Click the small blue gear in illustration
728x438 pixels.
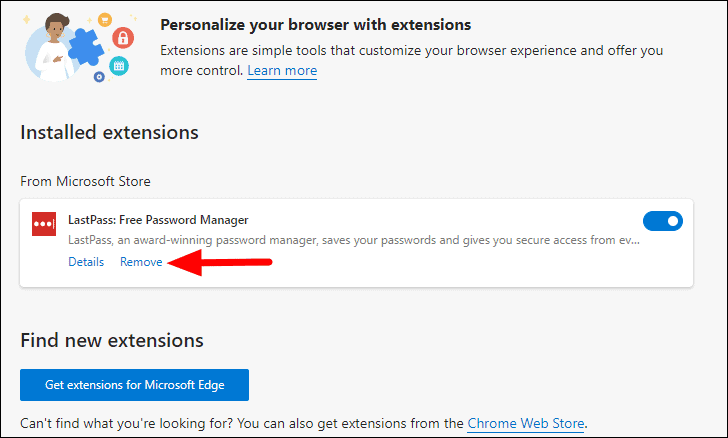99,76
